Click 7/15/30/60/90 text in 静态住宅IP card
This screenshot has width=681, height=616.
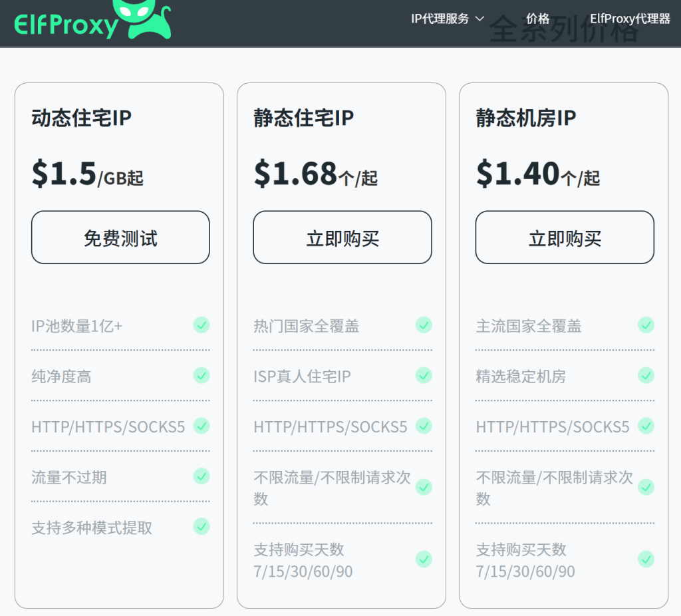point(303,571)
